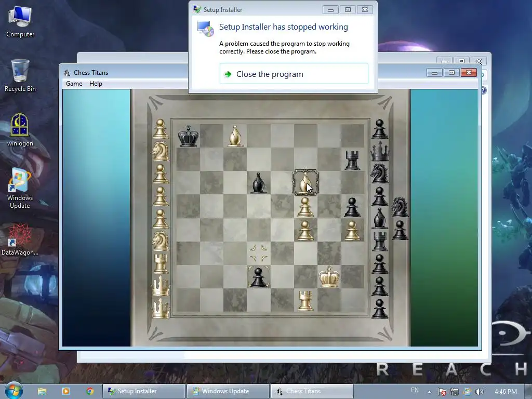The image size is (532, 399).
Task: Click Windows Update tray icon
Action: point(467,392)
